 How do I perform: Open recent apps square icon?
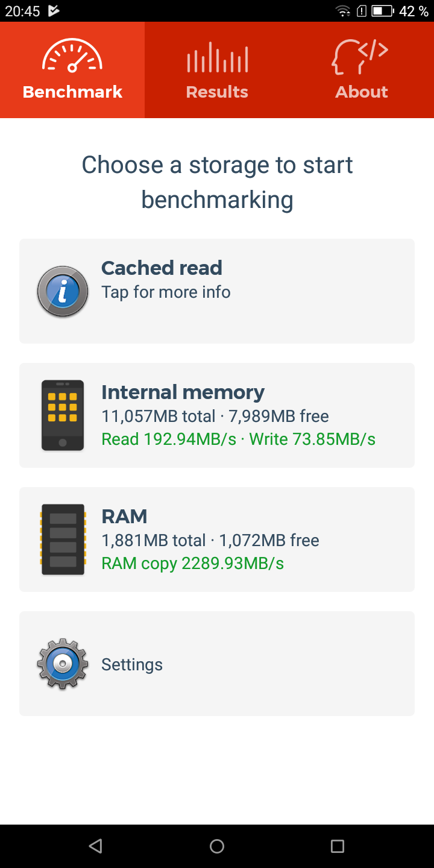tap(338, 846)
